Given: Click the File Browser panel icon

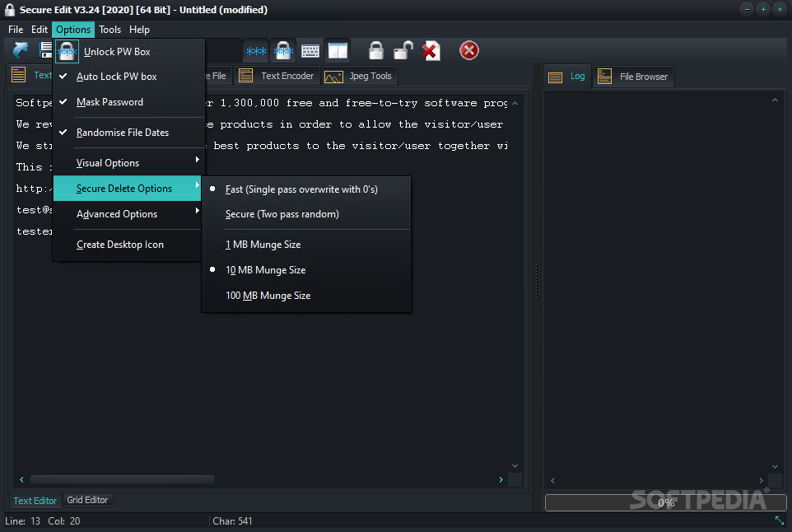Looking at the screenshot, I should point(604,77).
